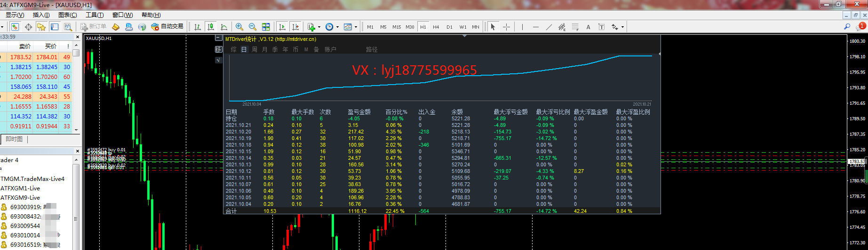
Task: Select the trendline drawing tool
Action: tap(549, 27)
